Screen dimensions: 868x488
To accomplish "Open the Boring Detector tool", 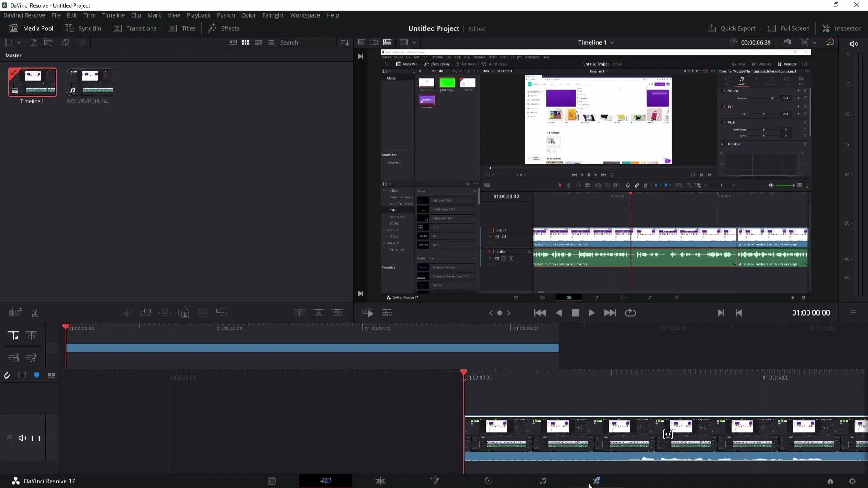I will pos(15,313).
